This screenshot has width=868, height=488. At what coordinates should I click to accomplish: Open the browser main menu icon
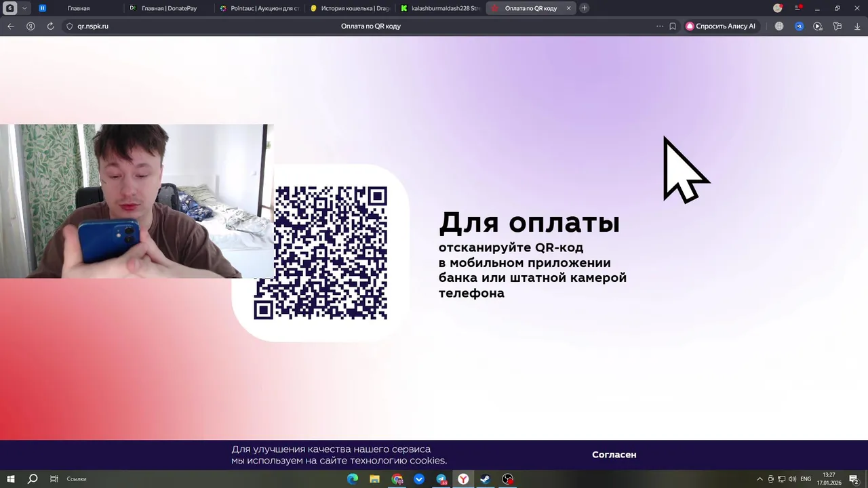(x=798, y=8)
